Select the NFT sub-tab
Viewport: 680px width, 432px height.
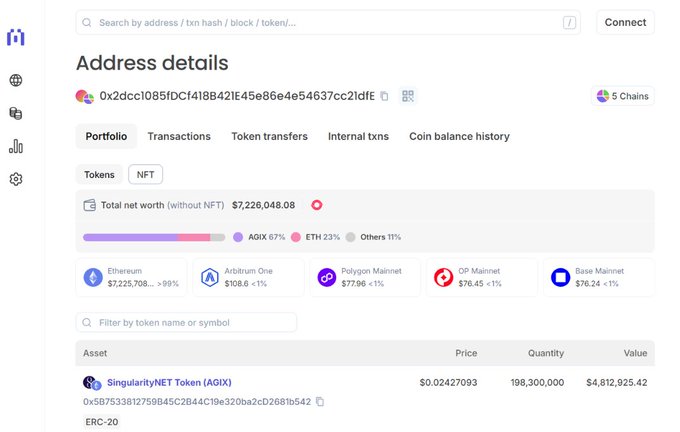(145, 174)
